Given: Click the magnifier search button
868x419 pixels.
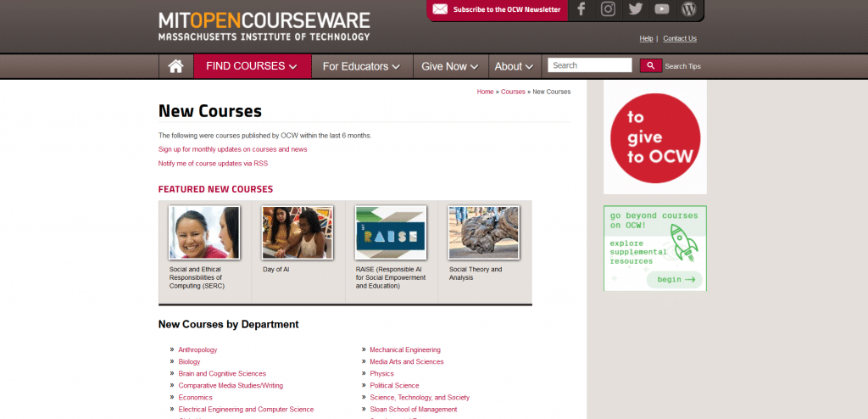Looking at the screenshot, I should coord(651,65).
